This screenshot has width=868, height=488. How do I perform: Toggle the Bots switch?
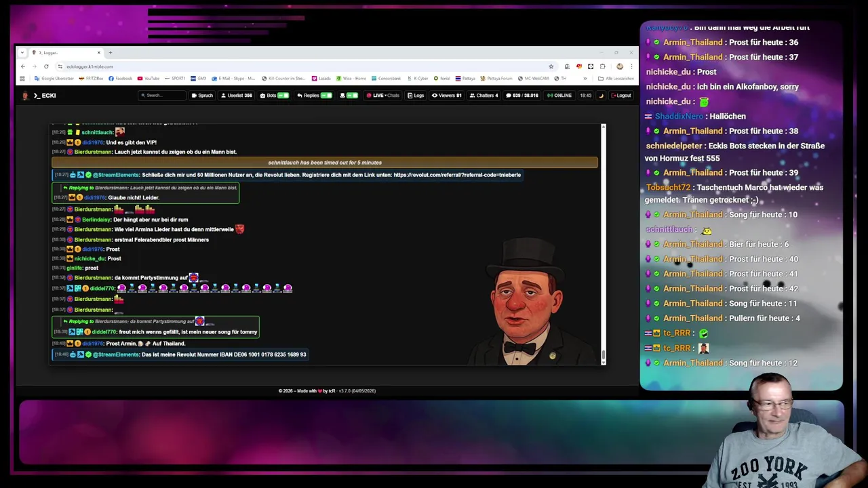click(283, 96)
